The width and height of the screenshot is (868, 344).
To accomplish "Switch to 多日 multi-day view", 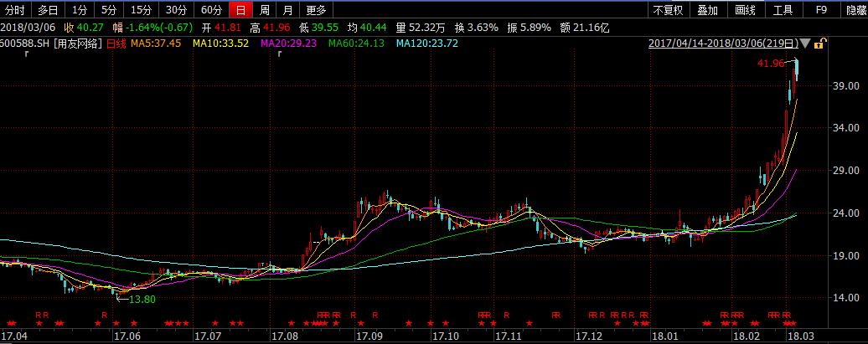I will click(x=48, y=10).
